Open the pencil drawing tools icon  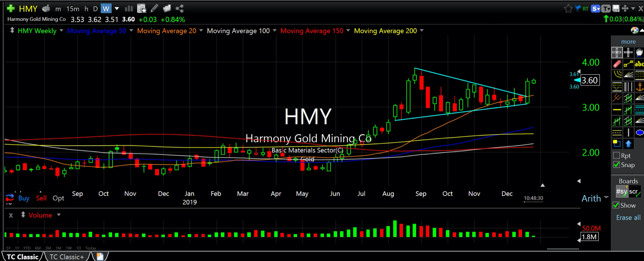point(155,8)
